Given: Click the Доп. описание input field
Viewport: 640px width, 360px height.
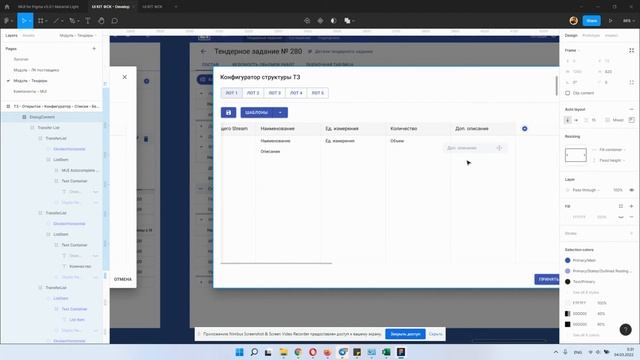Looking at the screenshot, I should (x=475, y=148).
